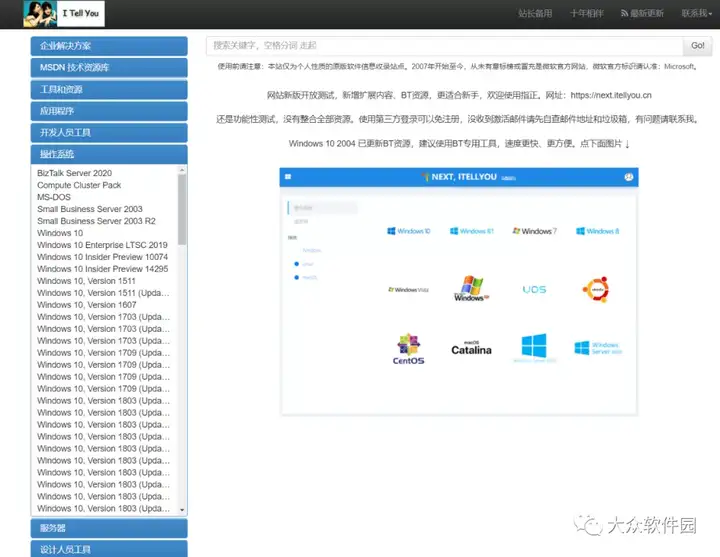Open the 联系我 dropdown menu
Screen dimensions: 720x557
pyautogui.click(x=697, y=13)
